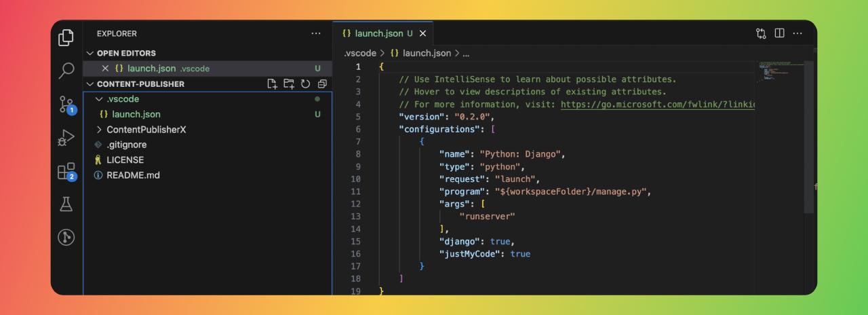Close the launch.json editor tab

point(422,33)
